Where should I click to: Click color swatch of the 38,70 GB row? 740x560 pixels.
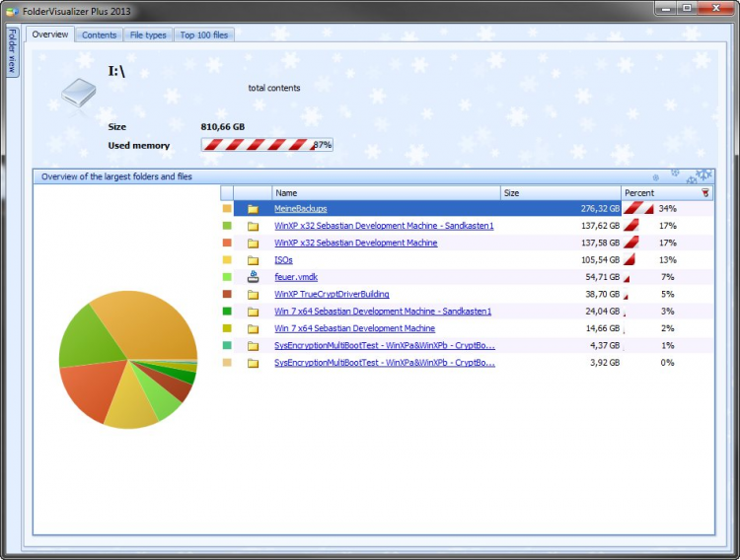tap(227, 294)
